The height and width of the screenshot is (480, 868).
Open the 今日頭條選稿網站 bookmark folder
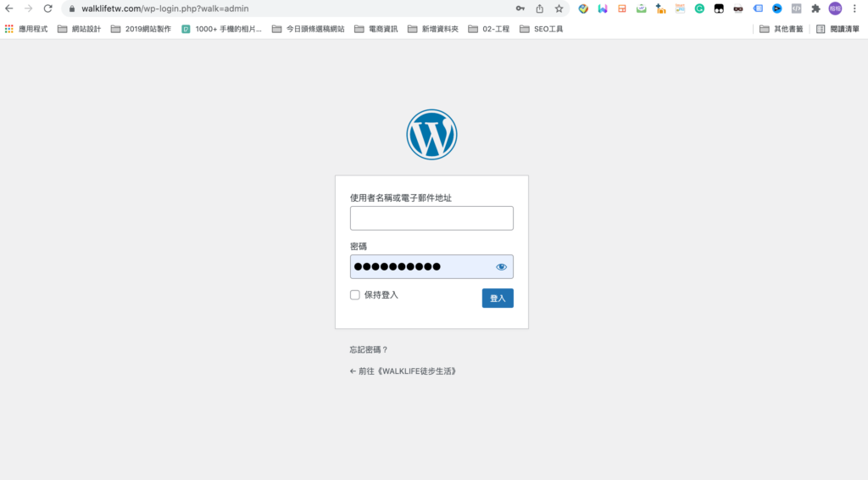[309, 29]
